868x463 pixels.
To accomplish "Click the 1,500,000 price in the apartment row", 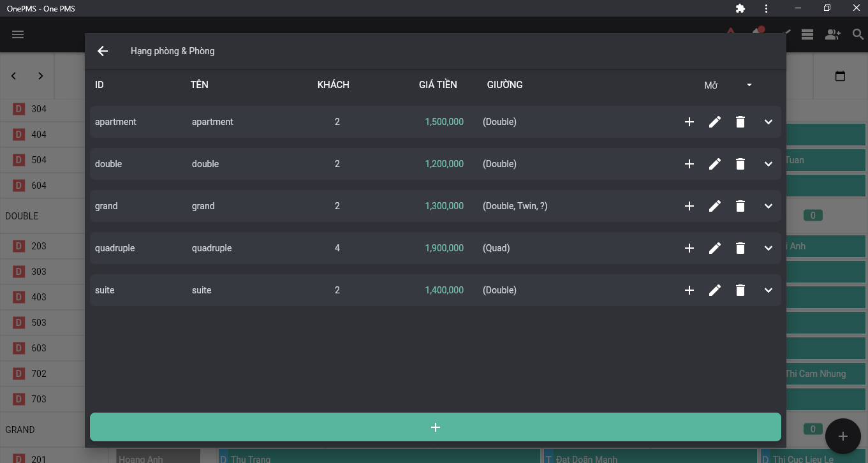I will click(445, 122).
